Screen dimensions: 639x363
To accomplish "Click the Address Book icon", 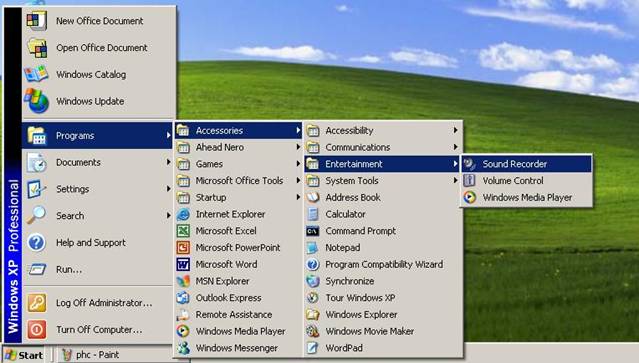I will [313, 197].
